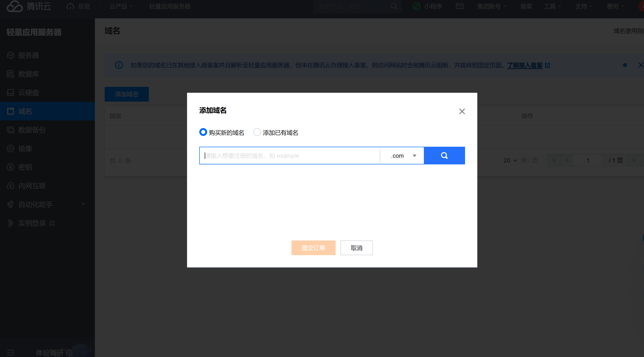Image resolution: width=644 pixels, height=357 pixels.
Task: Open 轻量应用服务器 in top navigation
Action: coord(170,6)
